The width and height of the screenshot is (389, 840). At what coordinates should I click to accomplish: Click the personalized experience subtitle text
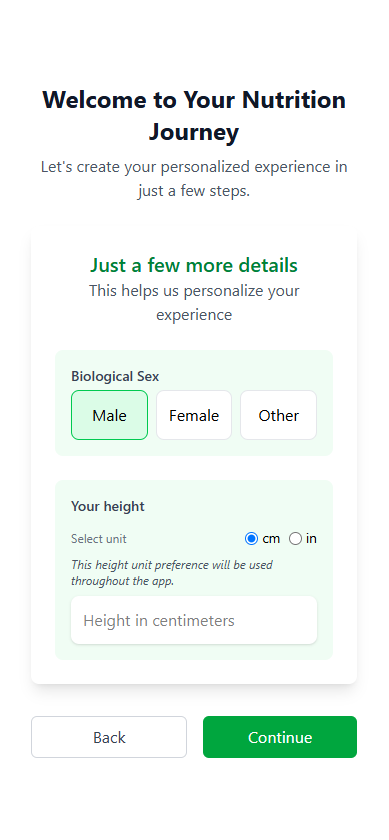(x=194, y=178)
